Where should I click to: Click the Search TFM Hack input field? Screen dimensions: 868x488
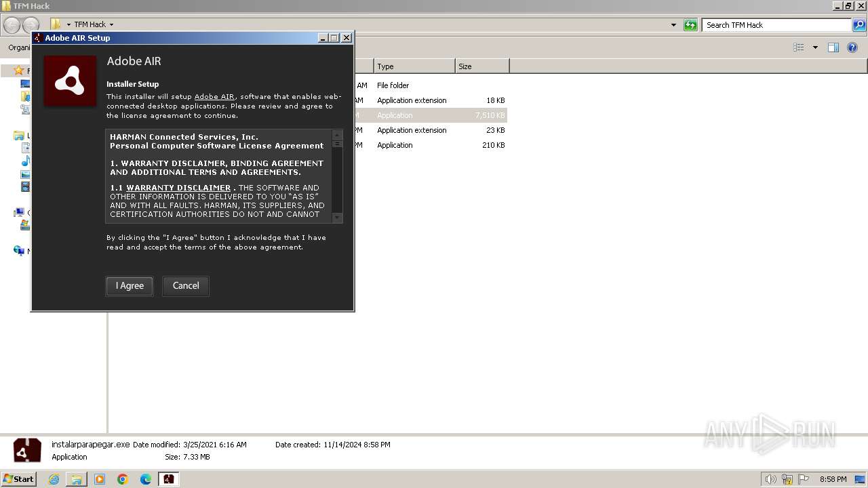coord(776,25)
